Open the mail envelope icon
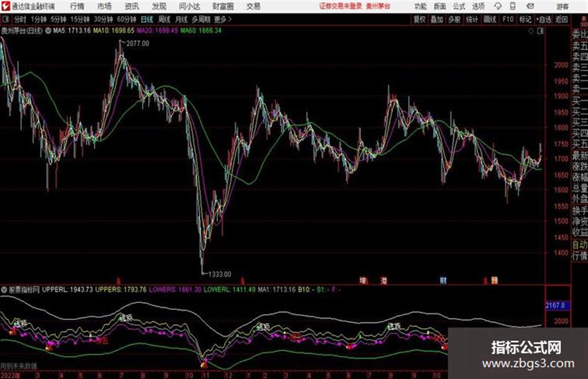The width and height of the screenshot is (588, 379). click(530, 6)
